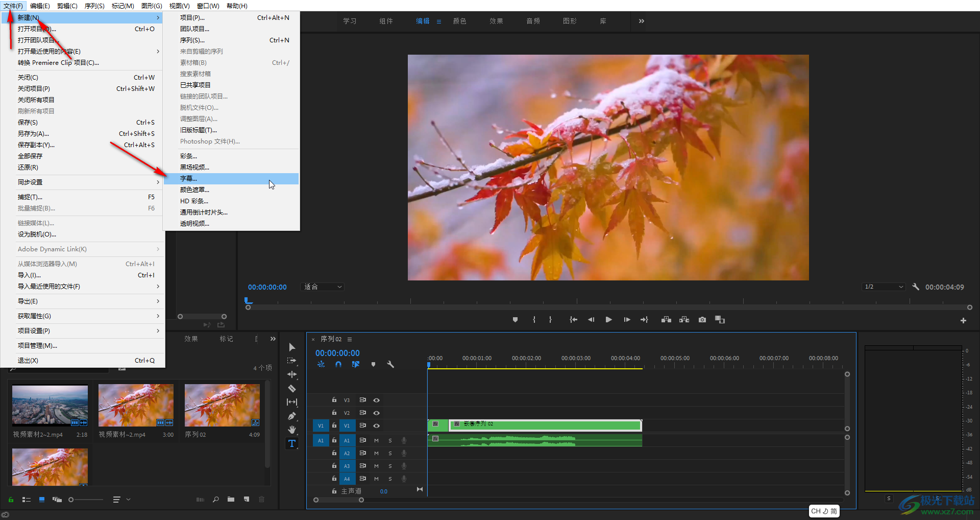
Task: Open 序列 02 panel menu
Action: point(350,339)
